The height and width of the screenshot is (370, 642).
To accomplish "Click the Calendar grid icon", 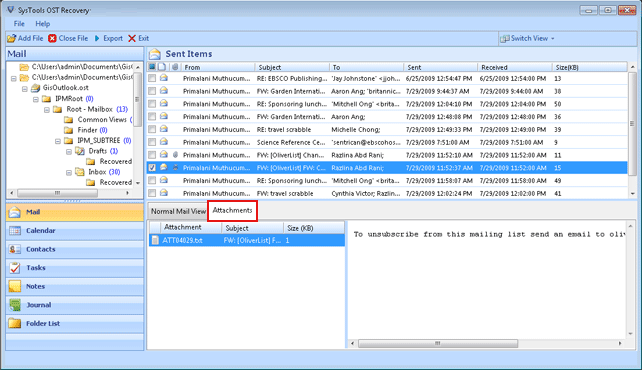I will [x=15, y=231].
